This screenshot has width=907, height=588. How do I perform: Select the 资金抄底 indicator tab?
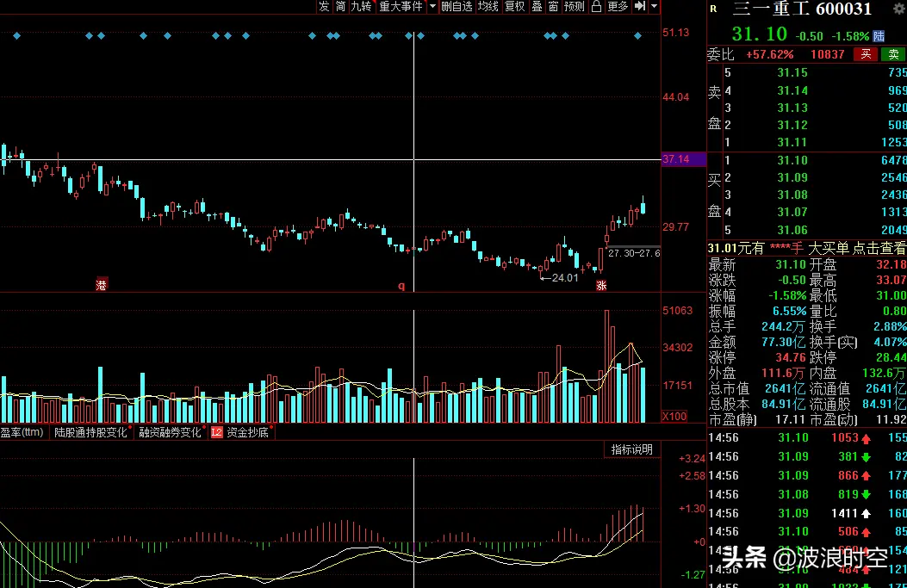pos(247,432)
